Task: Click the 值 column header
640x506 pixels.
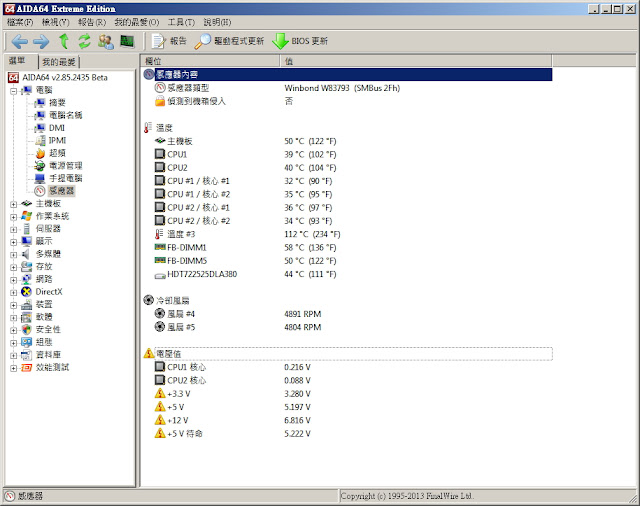Action: click(416, 61)
